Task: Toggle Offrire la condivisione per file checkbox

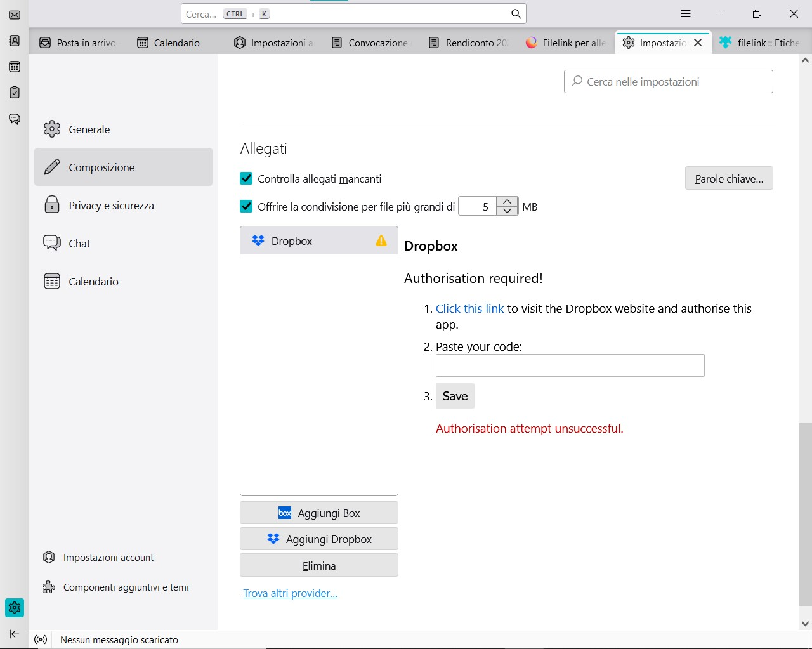Action: (x=247, y=206)
